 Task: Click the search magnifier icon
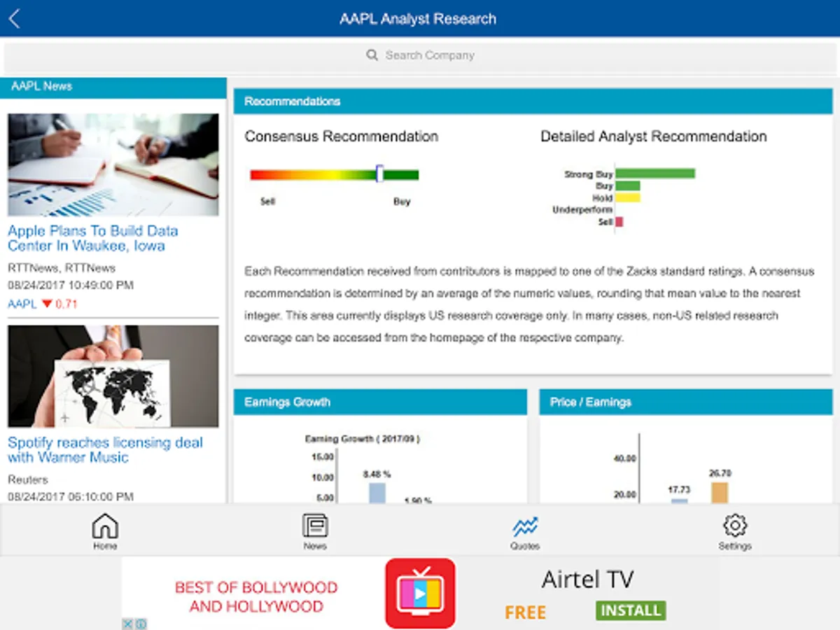pos(372,55)
